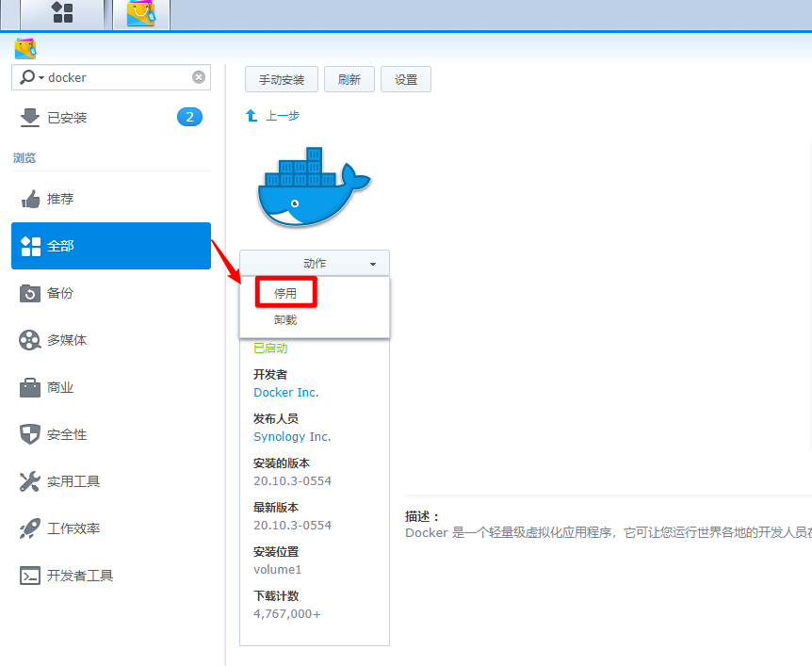
Task: Select the 实用工具 (Utilities) category
Action: [75, 481]
